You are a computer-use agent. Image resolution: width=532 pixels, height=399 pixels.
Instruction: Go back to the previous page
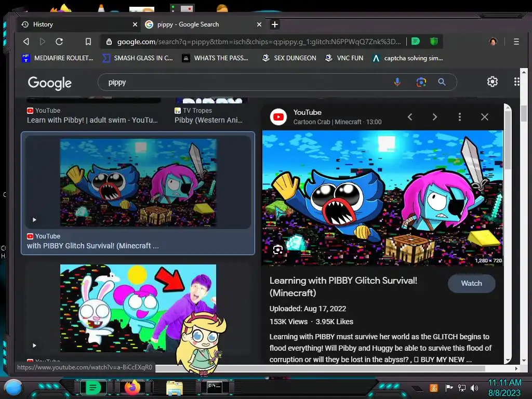[x=26, y=42]
